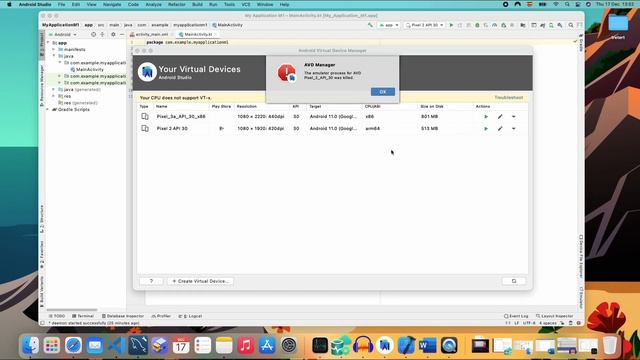Open the Android project view dropdown
Screen dimensions: 640x360
63,35
